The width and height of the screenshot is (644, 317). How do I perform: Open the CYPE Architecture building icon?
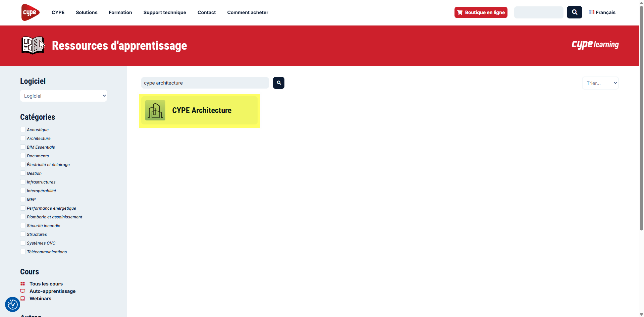pos(155,110)
